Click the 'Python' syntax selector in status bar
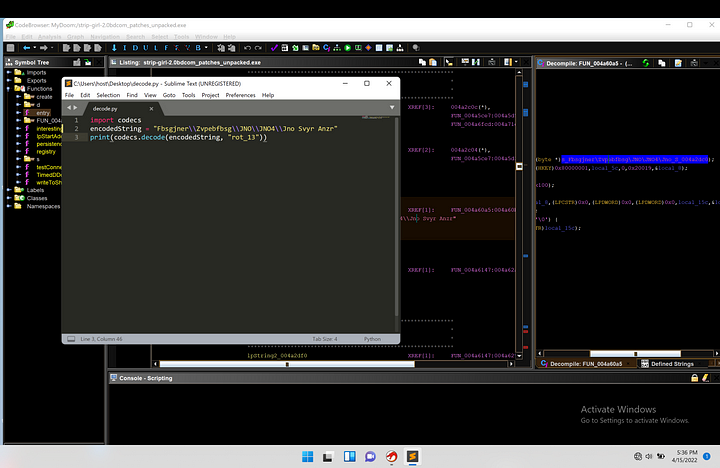The height and width of the screenshot is (468, 720). 372,339
